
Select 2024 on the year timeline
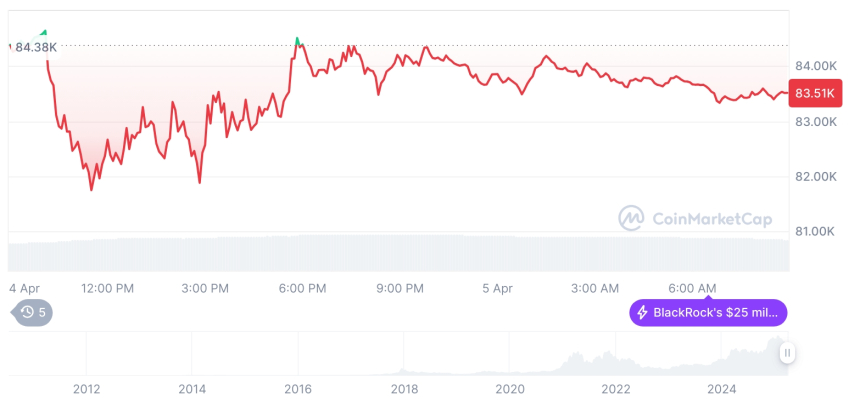721,388
